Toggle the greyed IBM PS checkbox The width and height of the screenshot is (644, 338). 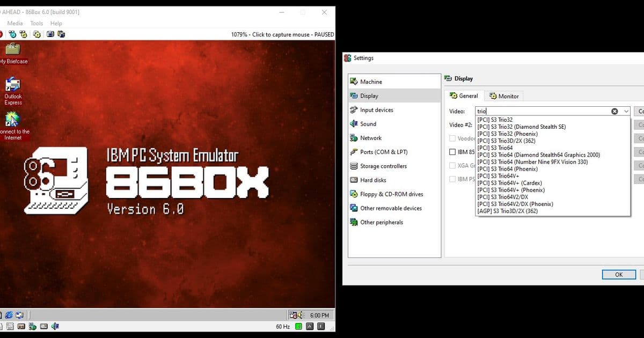point(452,179)
